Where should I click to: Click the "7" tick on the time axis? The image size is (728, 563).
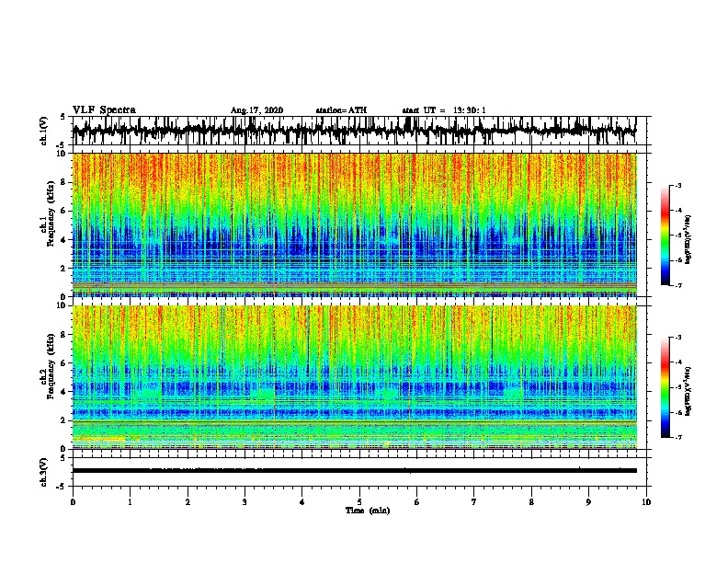(x=474, y=502)
